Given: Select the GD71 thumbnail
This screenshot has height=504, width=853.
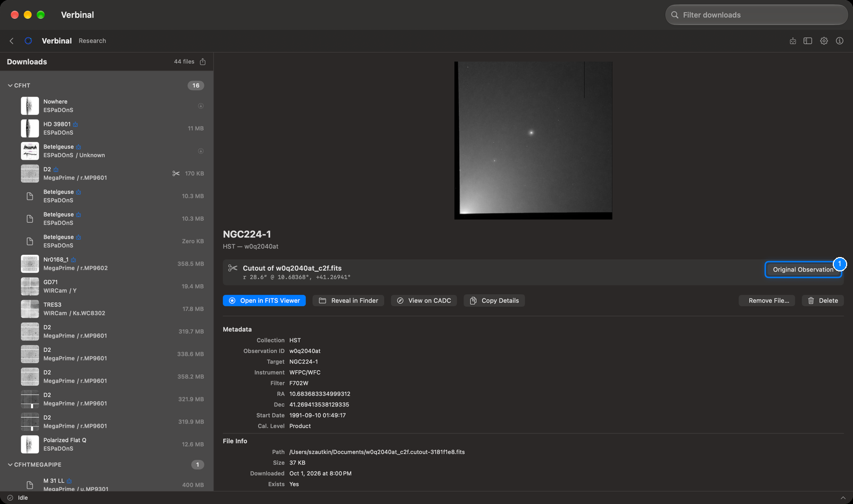Looking at the screenshot, I should tap(30, 286).
